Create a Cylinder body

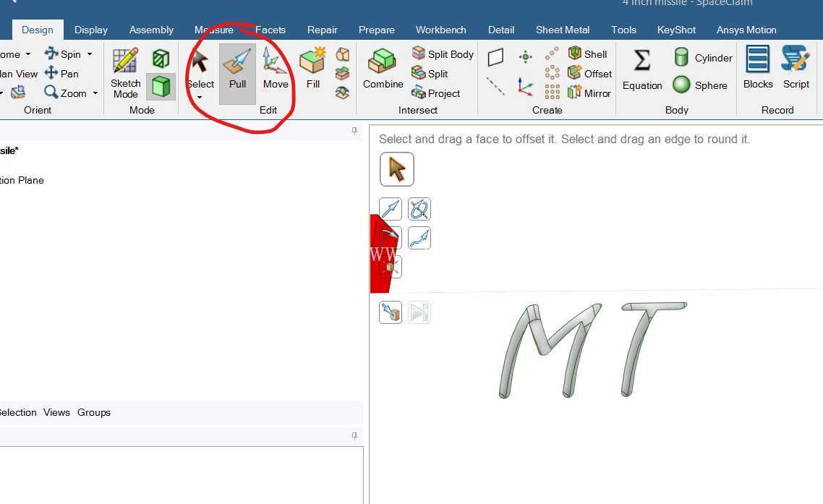[703, 58]
